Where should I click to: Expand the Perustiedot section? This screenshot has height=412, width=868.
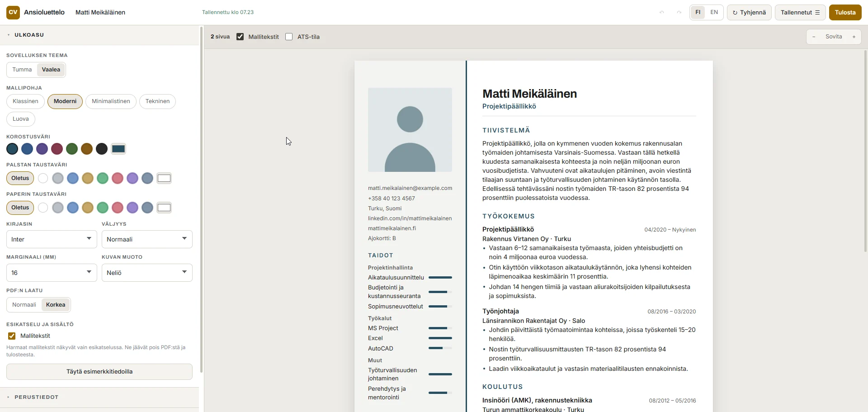99,397
